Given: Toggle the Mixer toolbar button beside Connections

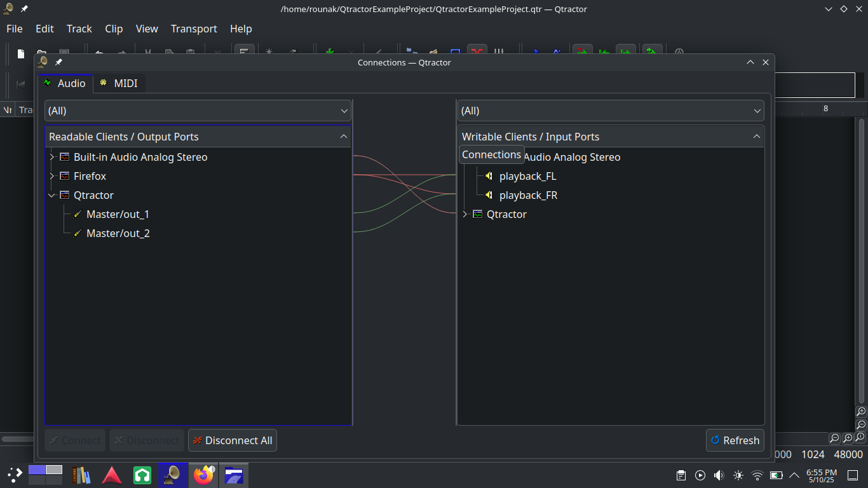Looking at the screenshot, I should (x=499, y=51).
